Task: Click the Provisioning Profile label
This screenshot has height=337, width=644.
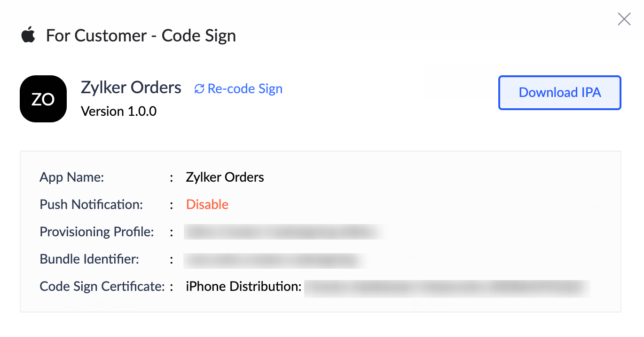Action: pos(97,232)
